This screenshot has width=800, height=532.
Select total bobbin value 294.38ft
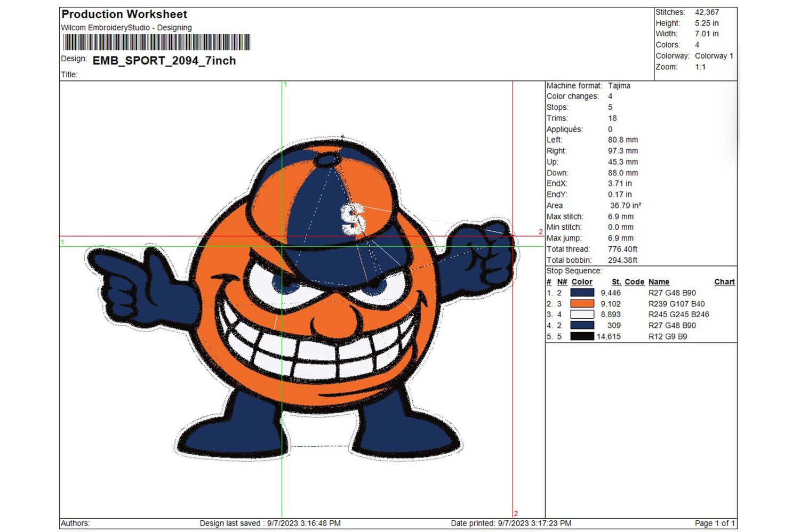[x=623, y=261]
